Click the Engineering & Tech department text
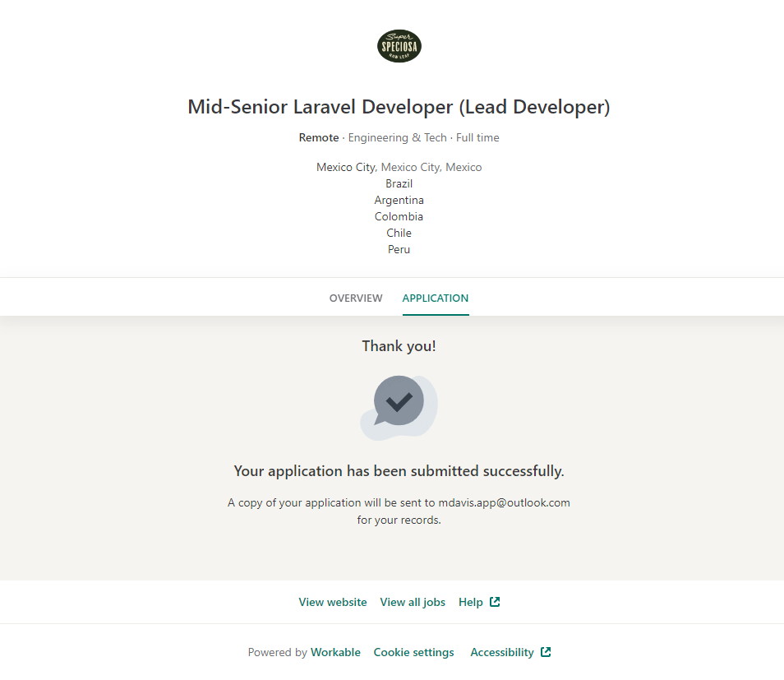 (397, 137)
